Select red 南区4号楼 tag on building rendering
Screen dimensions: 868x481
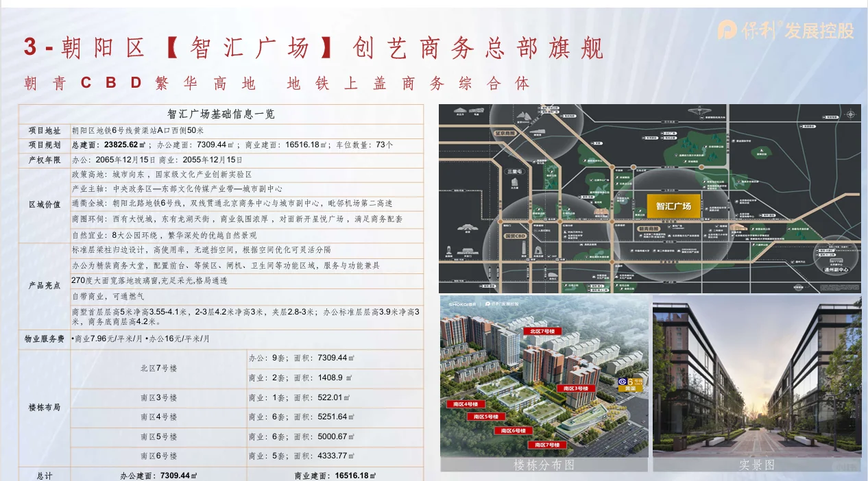tap(466, 404)
